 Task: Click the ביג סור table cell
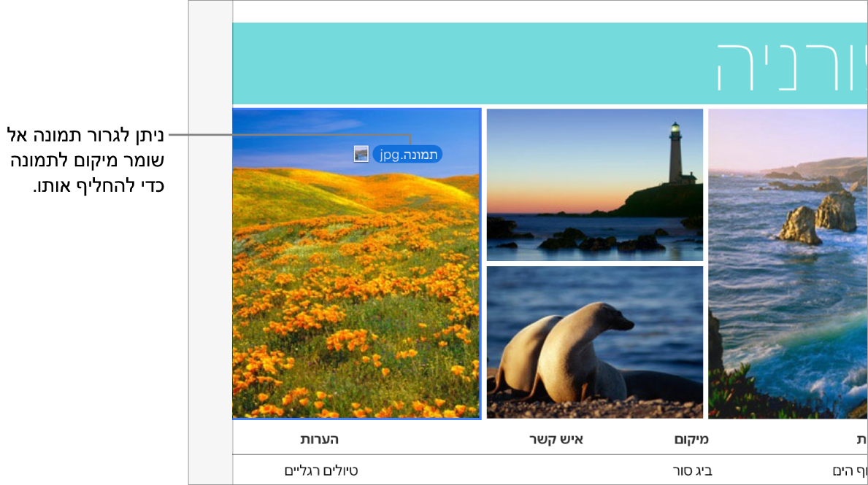[693, 470]
